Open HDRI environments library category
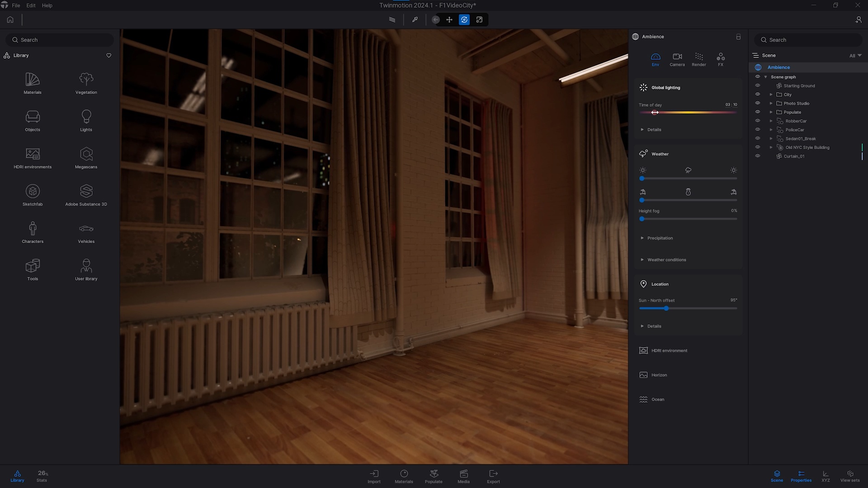The image size is (868, 488). point(33,158)
